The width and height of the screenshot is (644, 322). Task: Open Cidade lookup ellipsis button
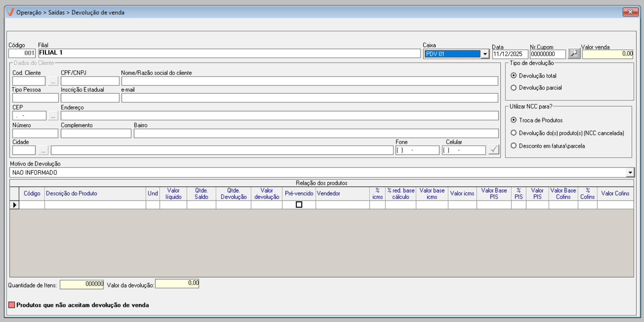coord(43,150)
